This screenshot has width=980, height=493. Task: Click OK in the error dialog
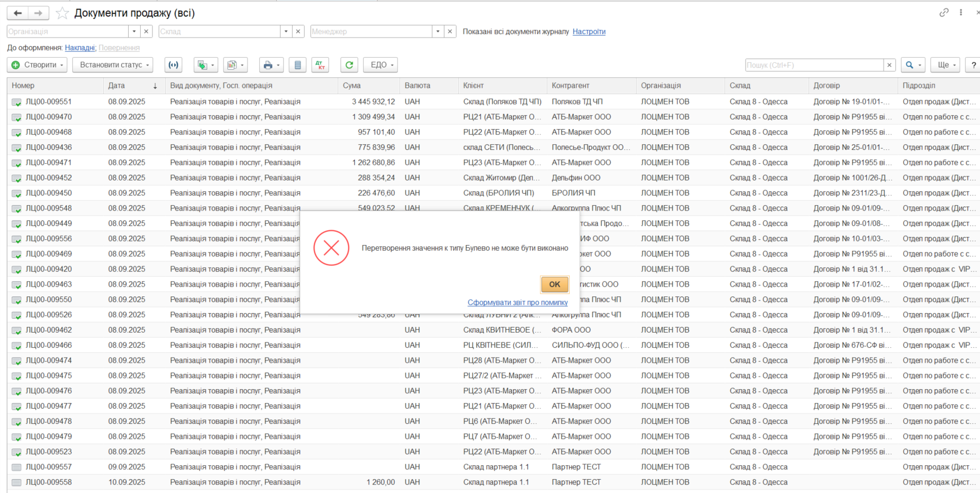[x=555, y=284]
